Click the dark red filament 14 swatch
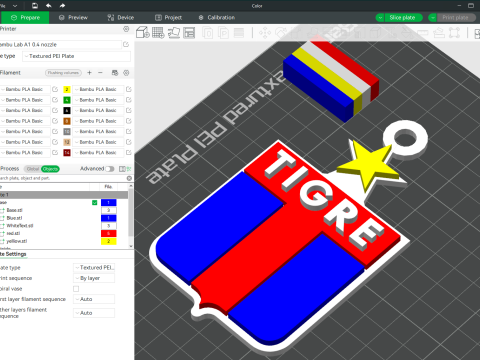Screen dimensions: 480x360 67,153
